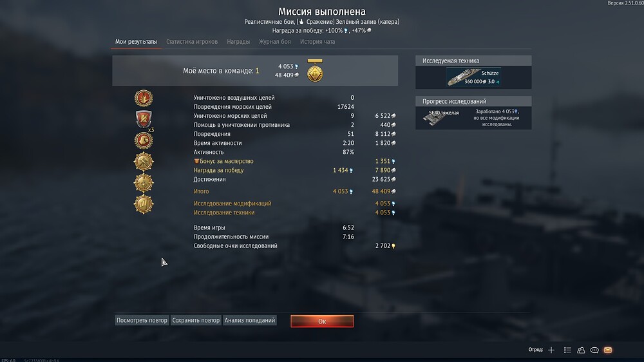Click Сохранить повтор button

[x=196, y=321]
